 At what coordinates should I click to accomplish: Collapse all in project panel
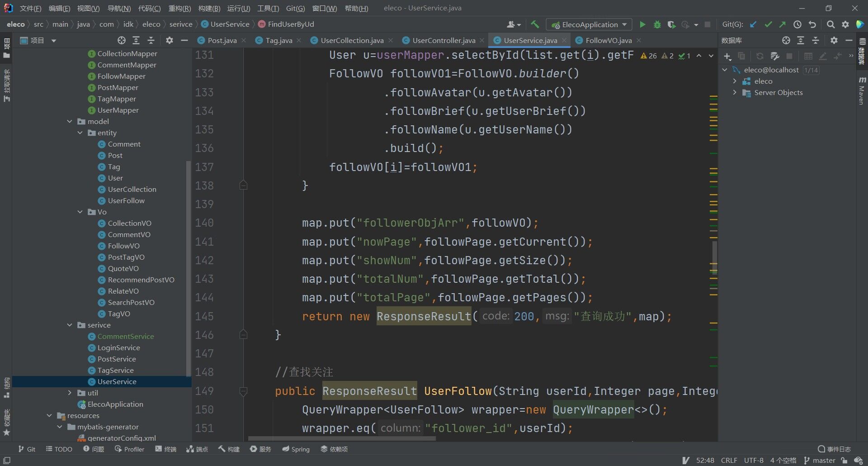pyautogui.click(x=151, y=40)
